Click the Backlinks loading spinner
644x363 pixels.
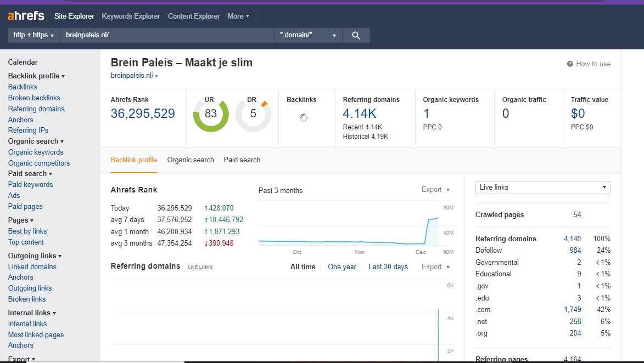point(304,117)
